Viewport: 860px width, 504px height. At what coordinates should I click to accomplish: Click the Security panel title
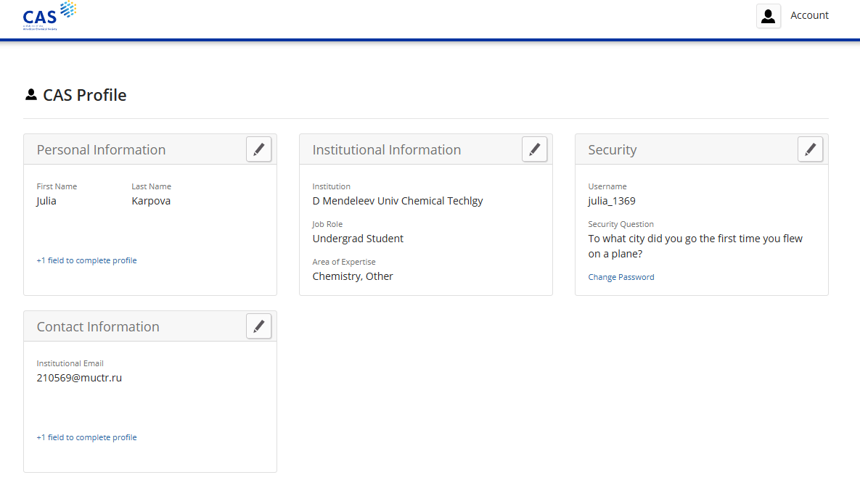click(612, 150)
